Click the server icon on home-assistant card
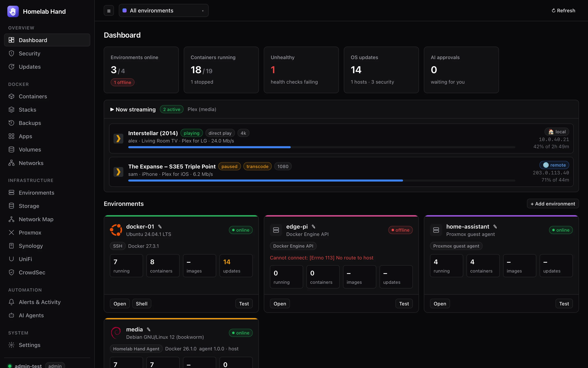 click(436, 230)
